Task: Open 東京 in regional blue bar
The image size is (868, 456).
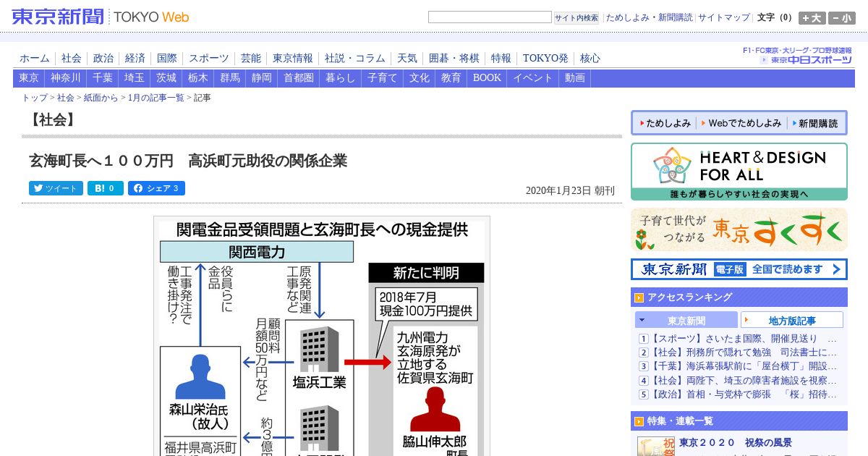Action: point(29,78)
